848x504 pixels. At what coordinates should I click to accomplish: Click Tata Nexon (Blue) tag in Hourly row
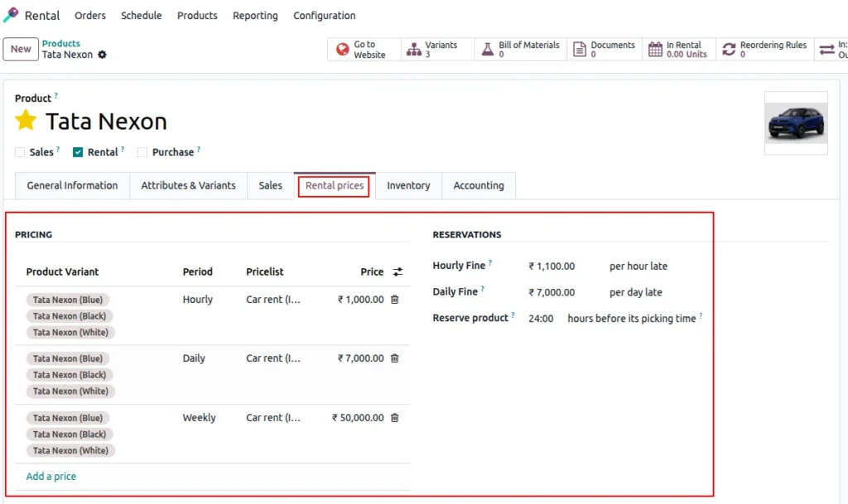(68, 300)
